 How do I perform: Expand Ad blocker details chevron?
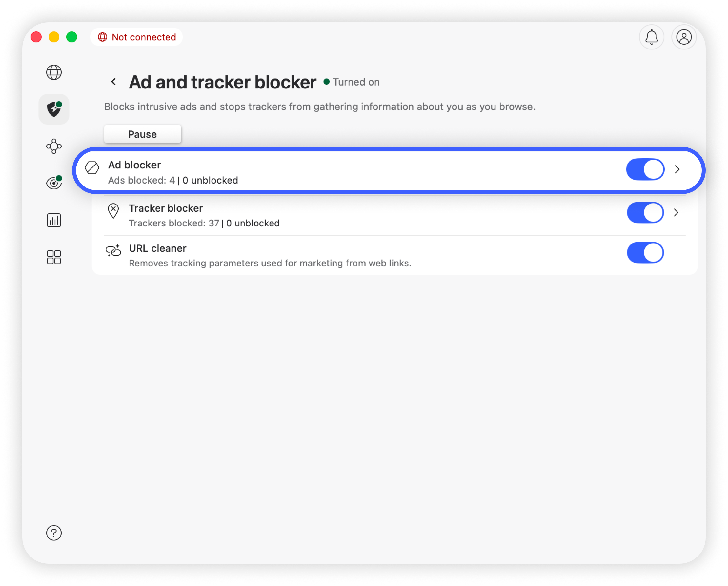[677, 169]
